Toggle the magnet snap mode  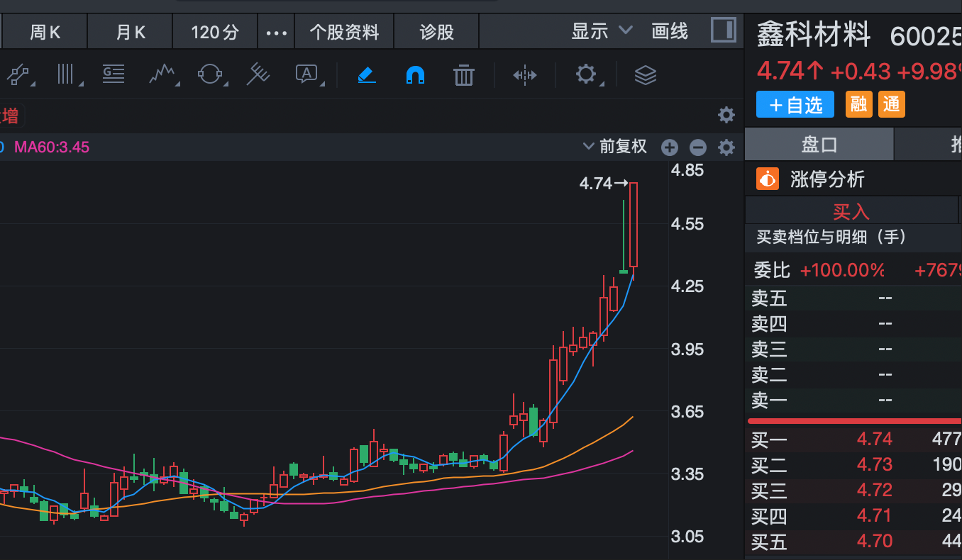click(416, 74)
